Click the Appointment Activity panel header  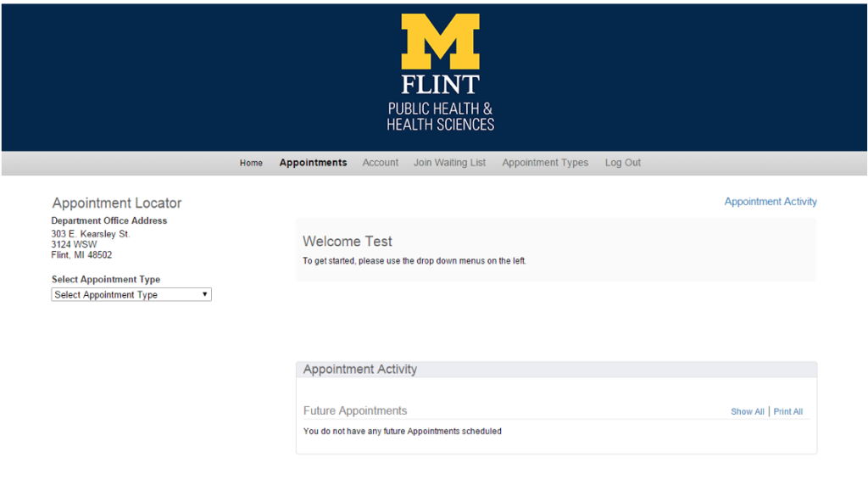pos(360,370)
